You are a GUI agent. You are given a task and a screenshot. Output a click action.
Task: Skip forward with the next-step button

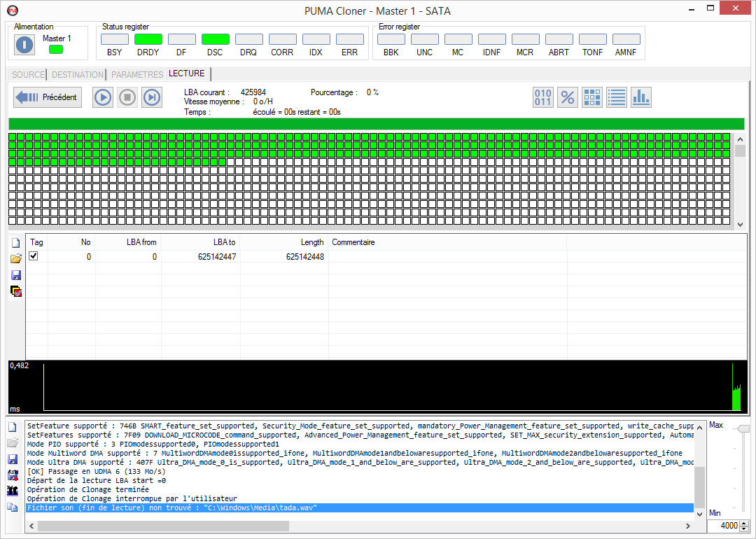pyautogui.click(x=152, y=97)
